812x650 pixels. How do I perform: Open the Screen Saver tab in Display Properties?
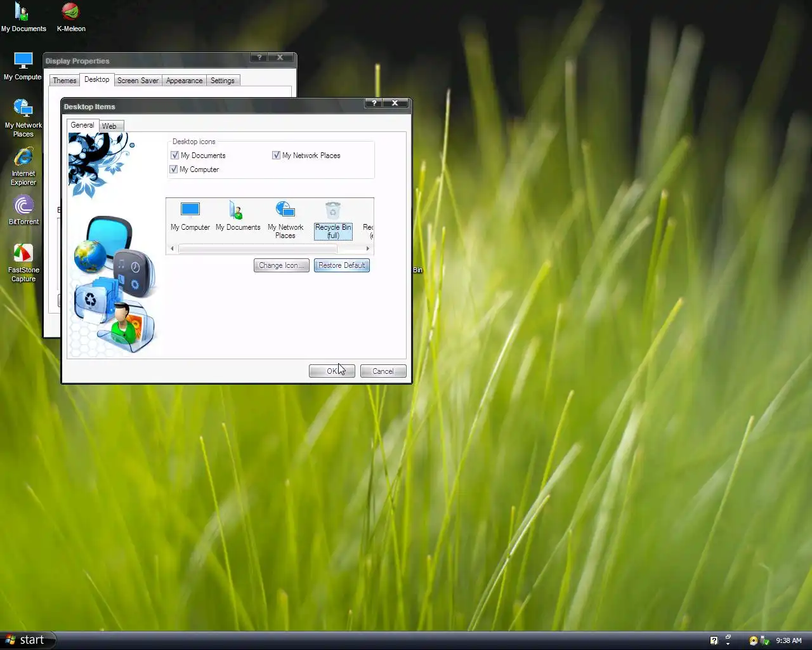(x=138, y=81)
